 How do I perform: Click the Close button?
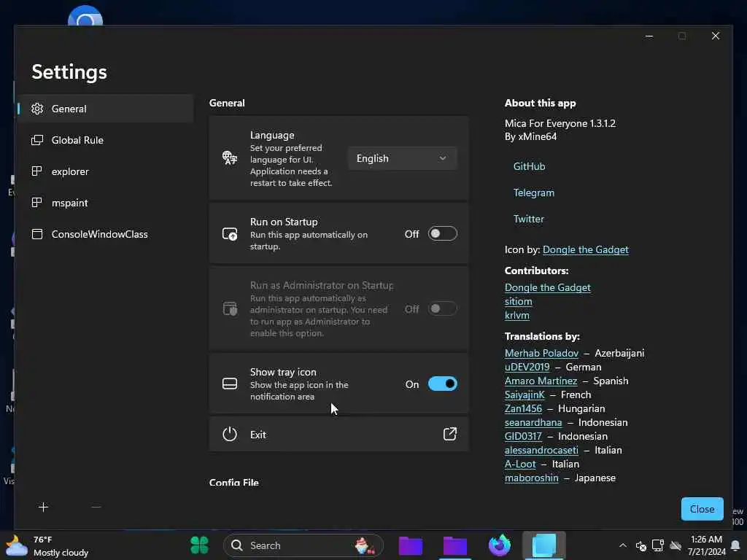pyautogui.click(x=703, y=509)
